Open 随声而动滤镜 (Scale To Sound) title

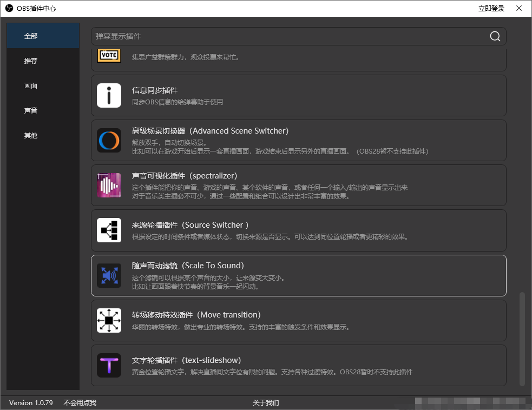pyautogui.click(x=188, y=266)
